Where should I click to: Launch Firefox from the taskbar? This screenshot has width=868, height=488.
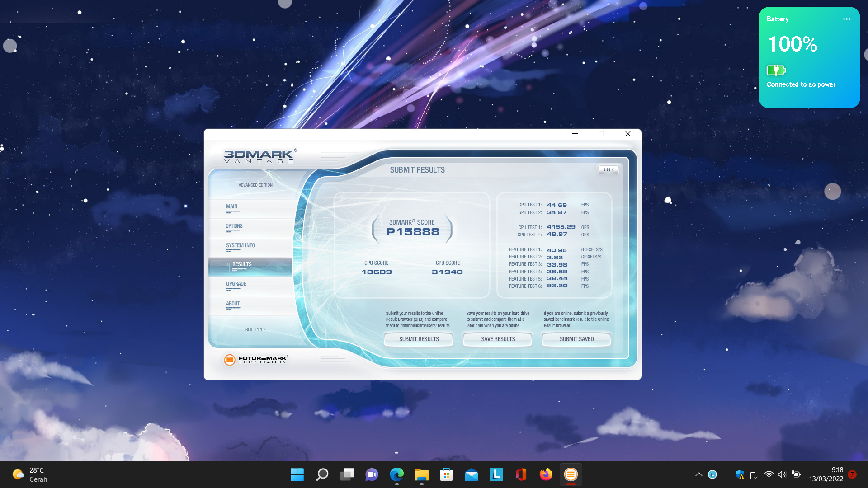546,474
